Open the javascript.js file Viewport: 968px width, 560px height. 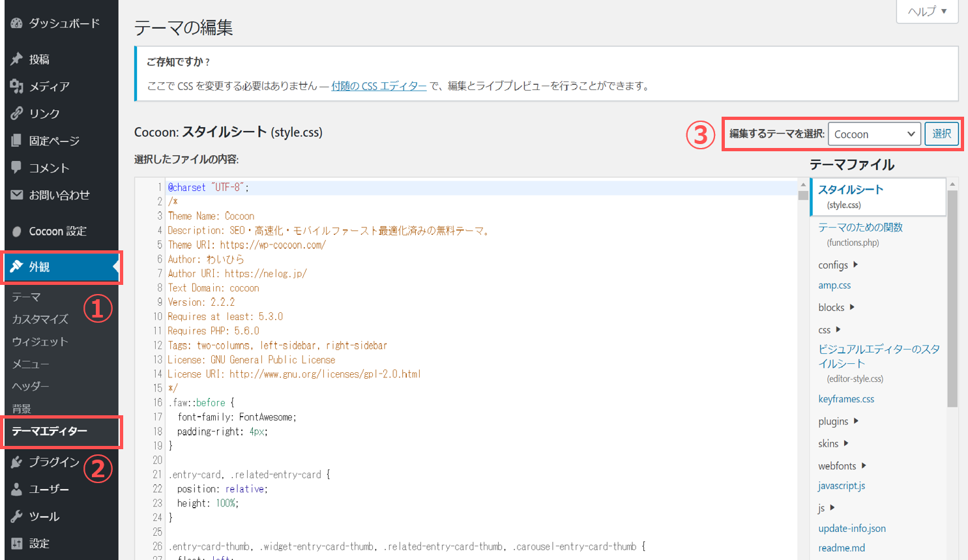click(x=842, y=486)
